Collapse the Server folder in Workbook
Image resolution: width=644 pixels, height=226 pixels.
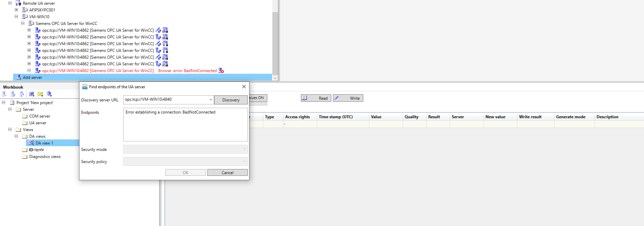click(10, 109)
